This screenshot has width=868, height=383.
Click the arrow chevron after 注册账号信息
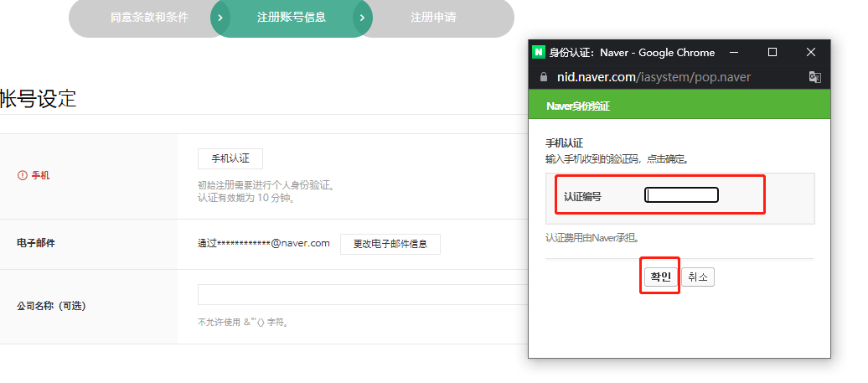point(363,17)
